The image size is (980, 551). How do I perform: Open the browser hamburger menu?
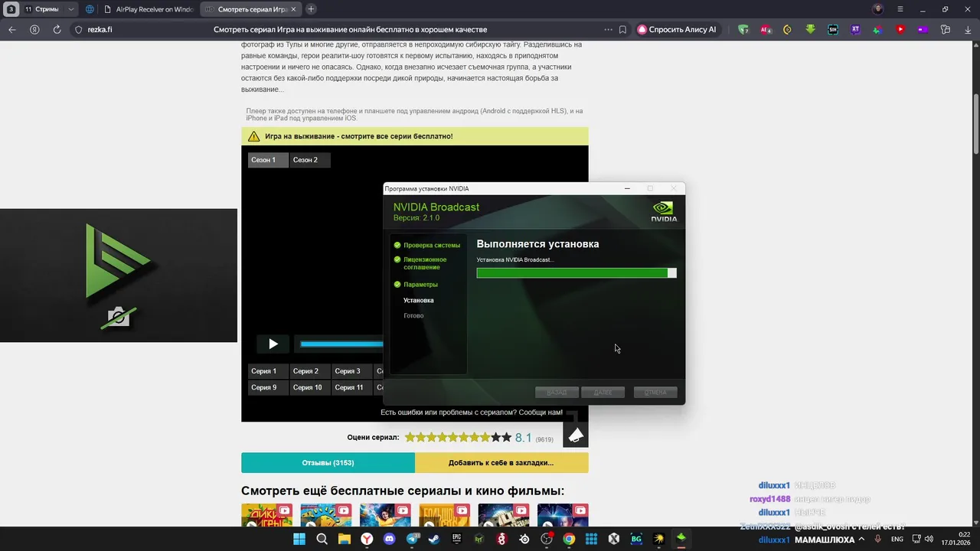900,9
